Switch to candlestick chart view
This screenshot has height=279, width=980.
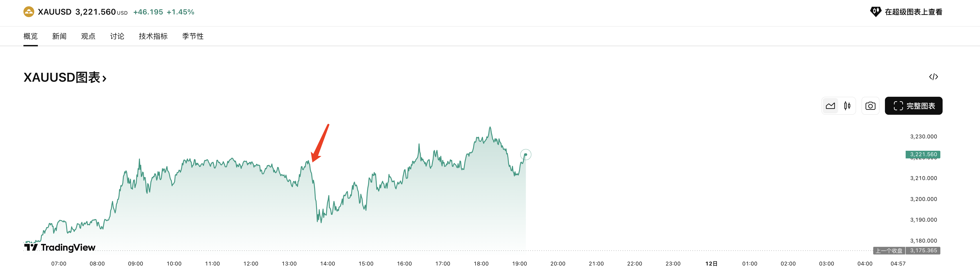tap(847, 106)
